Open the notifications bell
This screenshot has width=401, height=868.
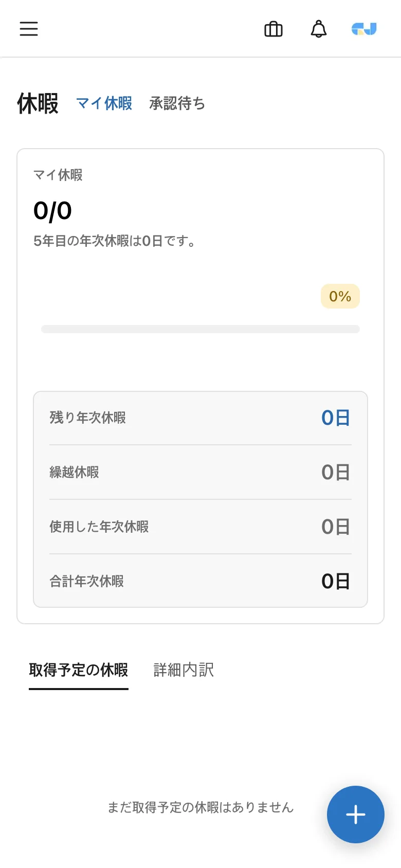[319, 29]
